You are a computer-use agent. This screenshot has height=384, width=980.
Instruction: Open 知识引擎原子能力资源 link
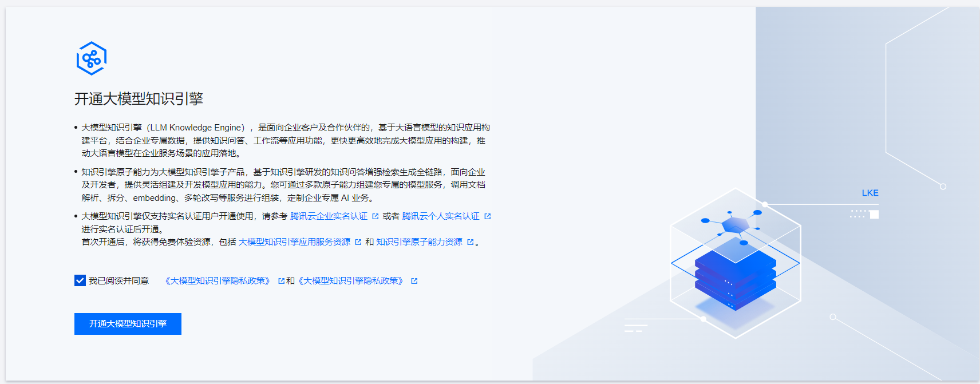(419, 242)
